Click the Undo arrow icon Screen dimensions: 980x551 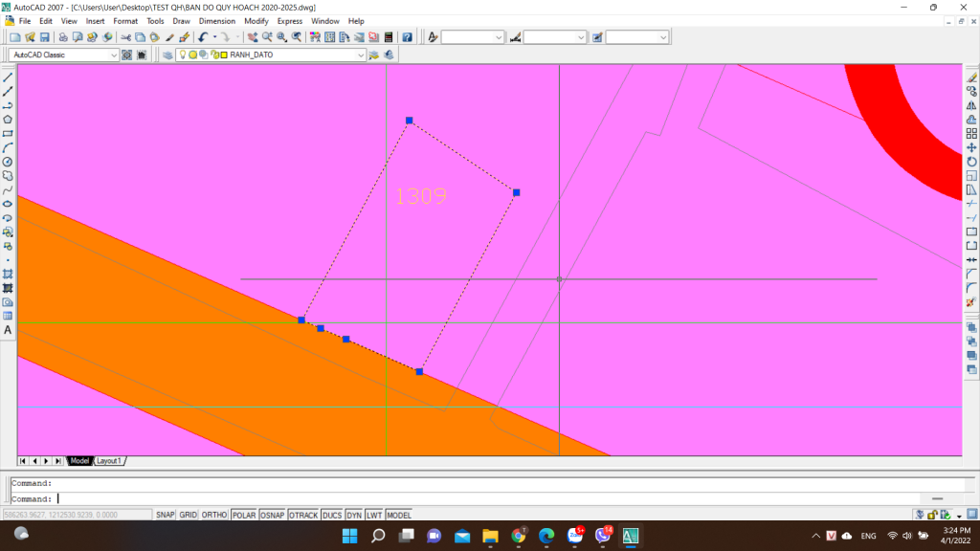[203, 37]
